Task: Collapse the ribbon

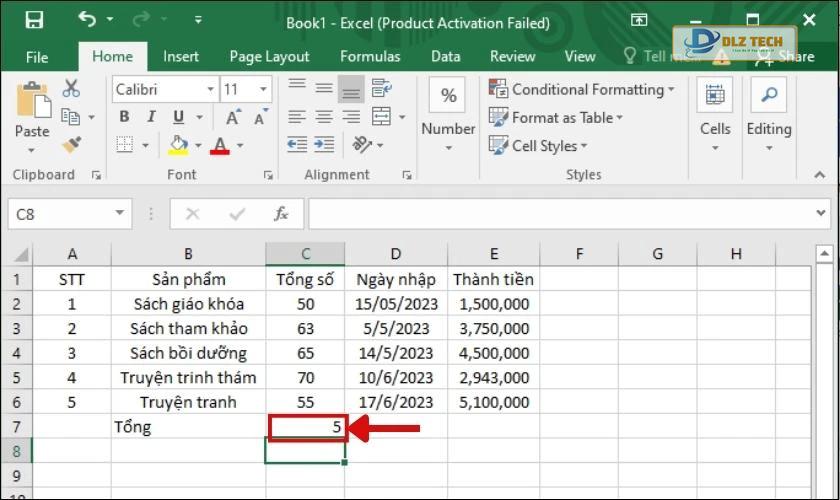Action: coord(819,175)
